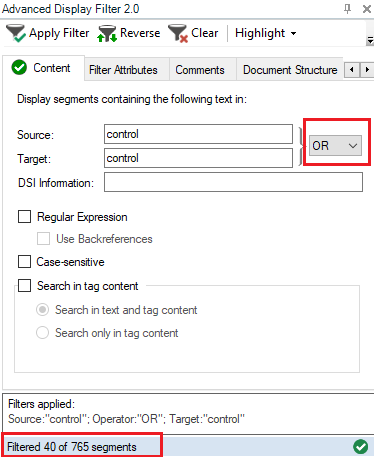Enable the Search in tag content checkbox
This screenshot has width=374, height=457.
coord(25,286)
